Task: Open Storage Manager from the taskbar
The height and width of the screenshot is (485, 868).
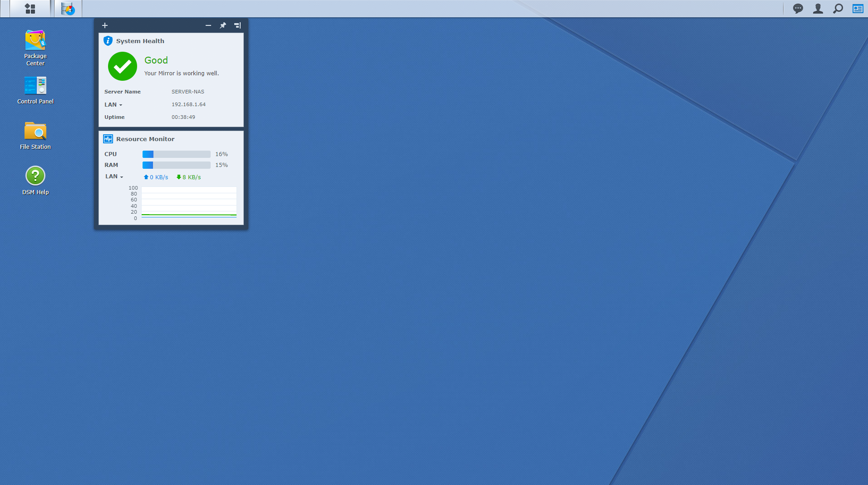Action: click(68, 9)
